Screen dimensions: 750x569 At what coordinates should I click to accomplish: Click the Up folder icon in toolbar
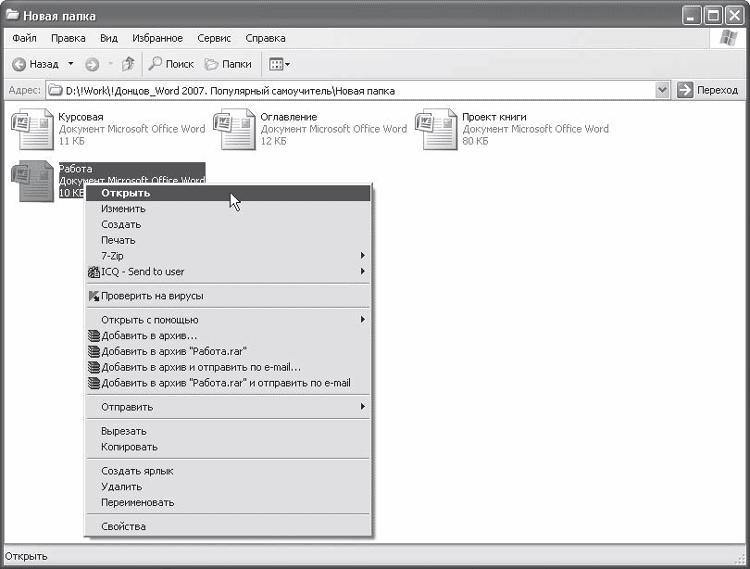(128, 64)
